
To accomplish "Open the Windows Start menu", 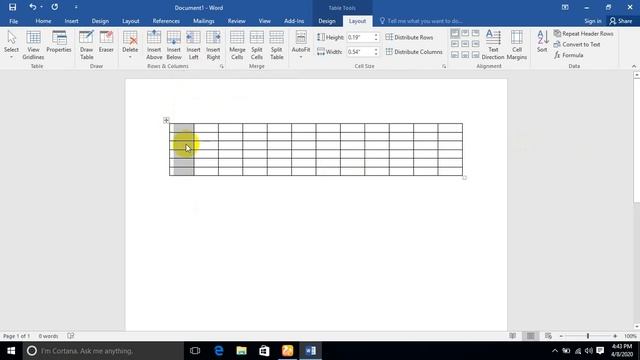I will (x=11, y=351).
